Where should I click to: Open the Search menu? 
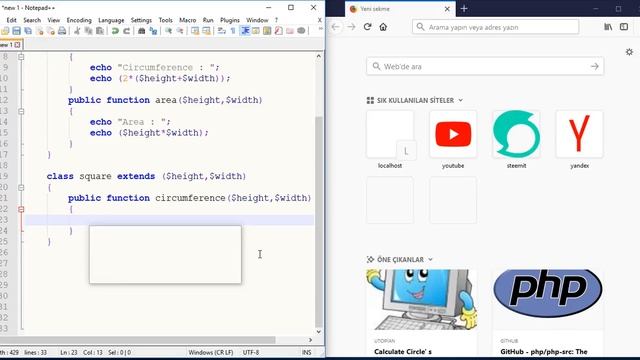[x=32, y=20]
